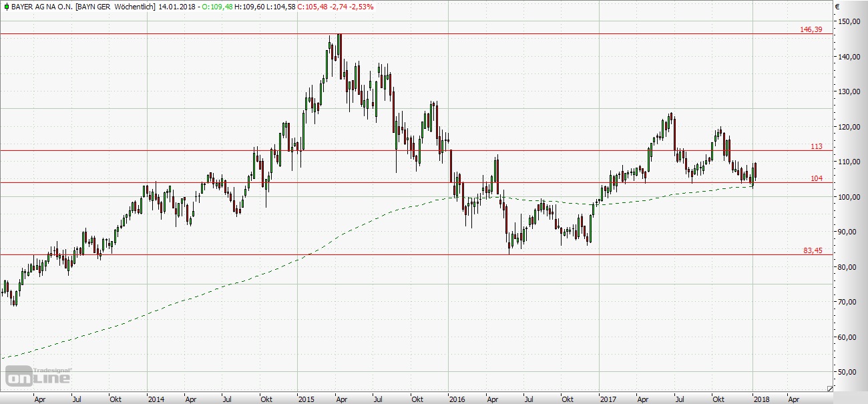Click the '[BAYN GER Wöchentlich]' label
This screenshot has width=868, height=404.
(x=116, y=7)
